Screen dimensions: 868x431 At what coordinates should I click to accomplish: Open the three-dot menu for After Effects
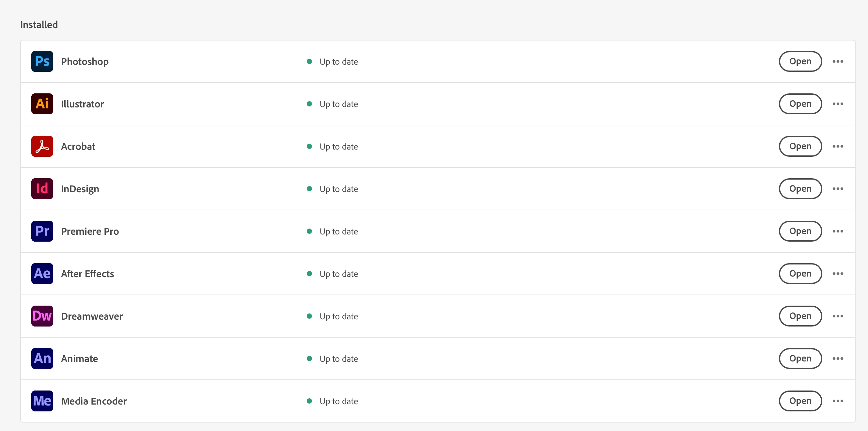[x=838, y=274]
